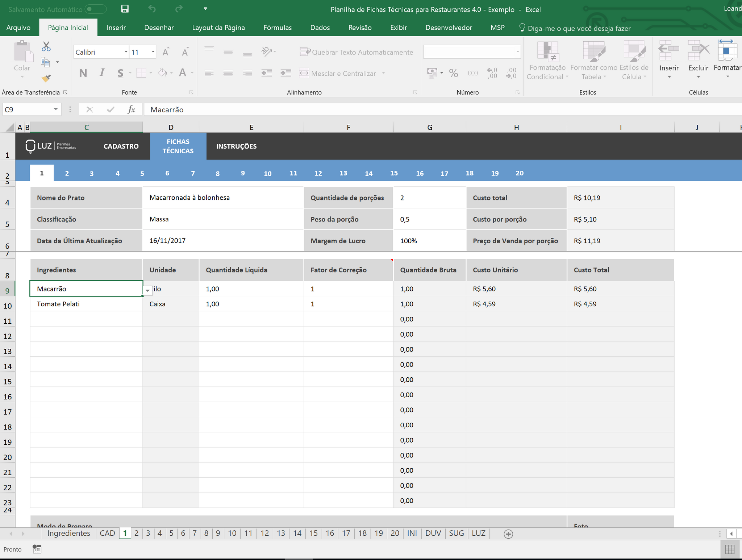742x560 pixels.
Task: Click the Insert Function fx icon
Action: 131,109
